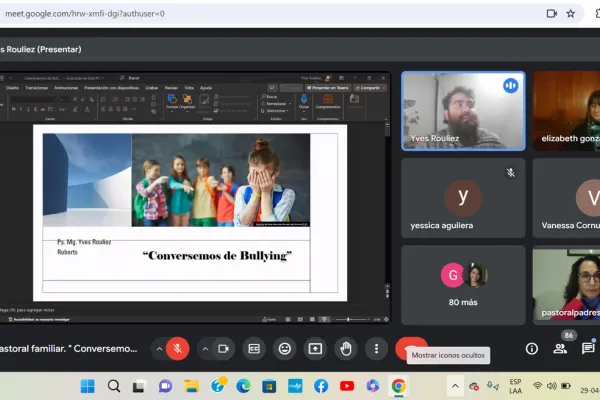The image size is (600, 400).
Task: Open the Vista tab in shared PowerPoint
Action: [x=189, y=88]
